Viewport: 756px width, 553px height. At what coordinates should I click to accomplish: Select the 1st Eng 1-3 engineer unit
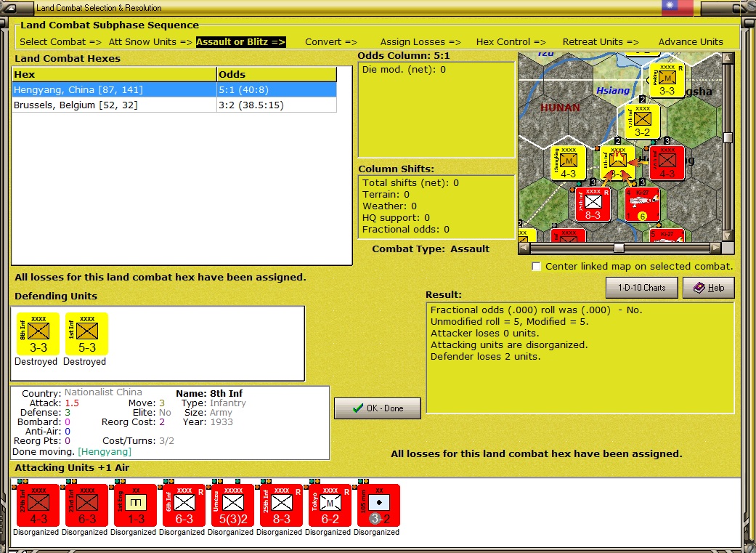pyautogui.click(x=136, y=505)
